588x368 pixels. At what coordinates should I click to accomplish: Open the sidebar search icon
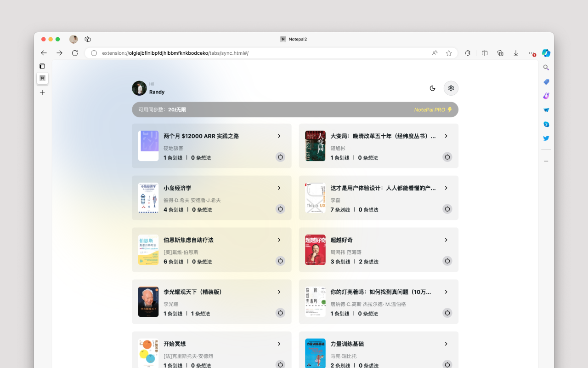click(x=546, y=67)
